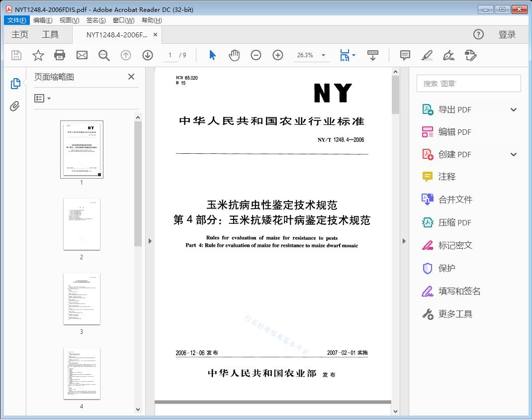The image size is (532, 419).
Task: Add a sticky note comment icon
Action: click(x=405, y=55)
